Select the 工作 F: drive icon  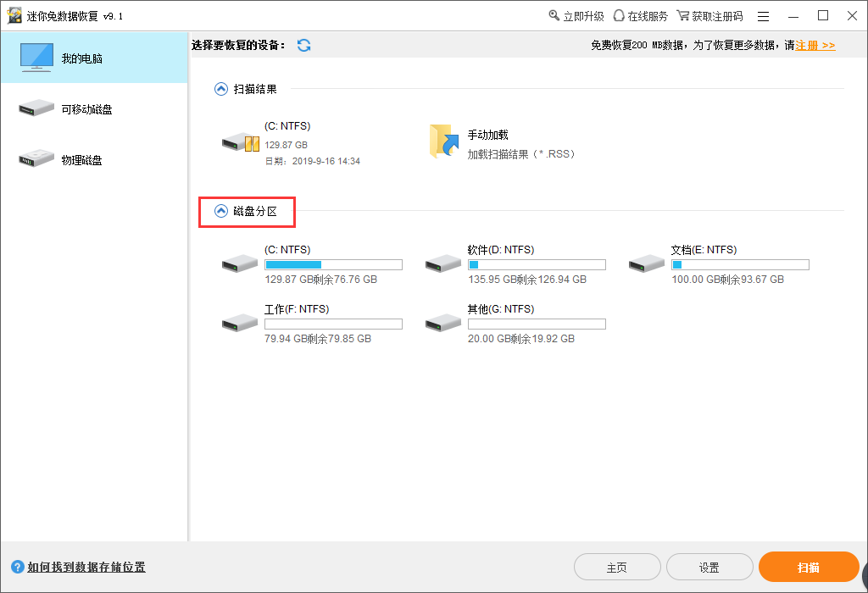pos(240,323)
